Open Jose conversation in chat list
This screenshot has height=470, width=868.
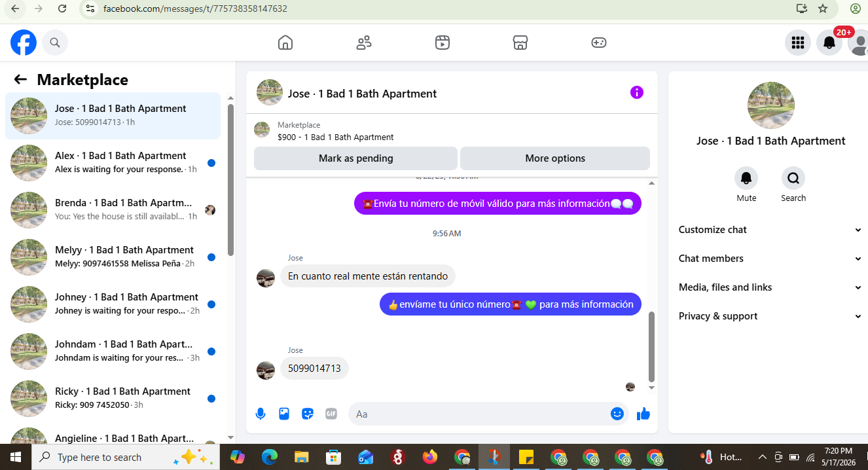click(x=113, y=116)
